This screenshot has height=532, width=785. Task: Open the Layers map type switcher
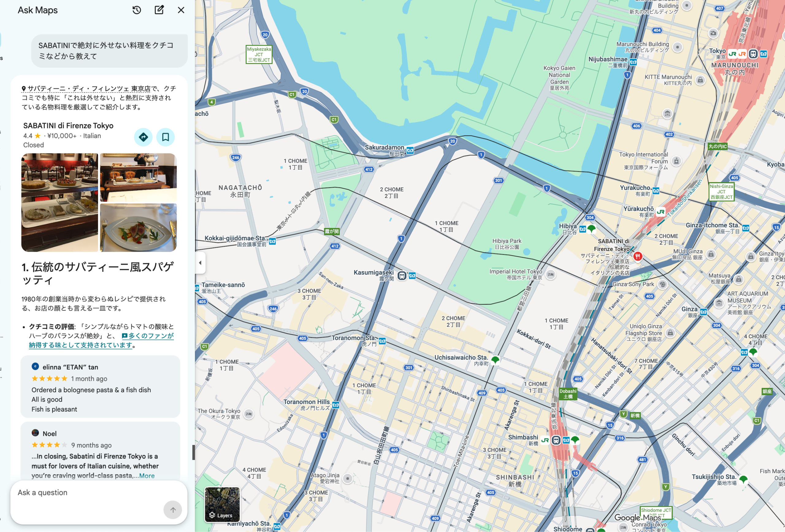pyautogui.click(x=222, y=504)
